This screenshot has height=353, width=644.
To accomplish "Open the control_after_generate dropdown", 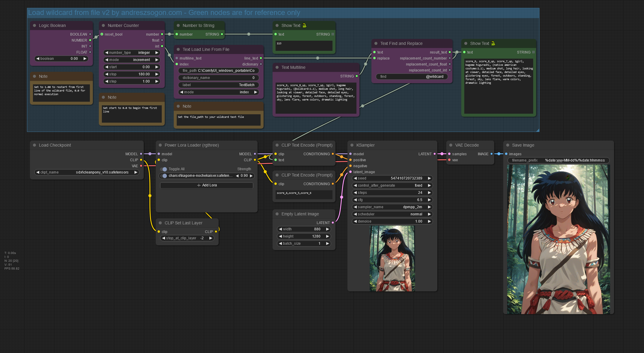I will [392, 185].
